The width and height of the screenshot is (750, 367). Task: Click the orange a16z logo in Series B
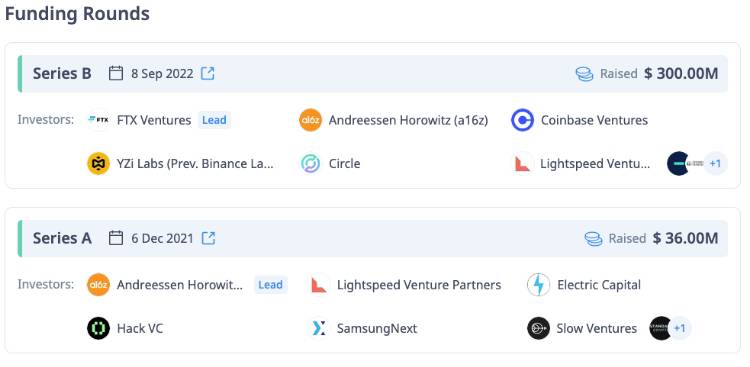click(310, 120)
